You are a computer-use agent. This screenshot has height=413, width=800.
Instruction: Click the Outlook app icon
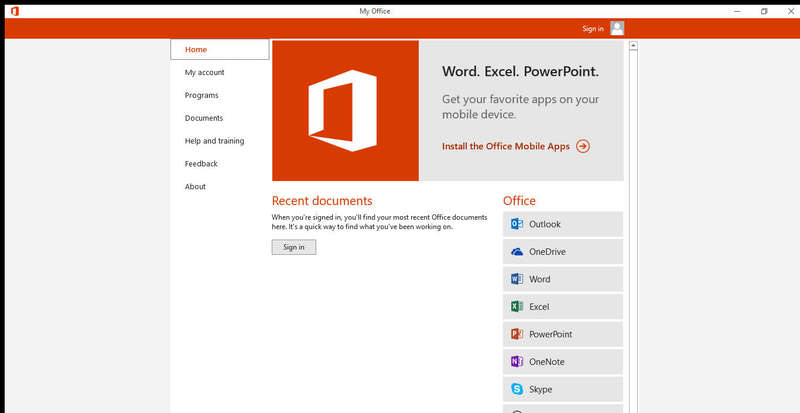point(517,224)
